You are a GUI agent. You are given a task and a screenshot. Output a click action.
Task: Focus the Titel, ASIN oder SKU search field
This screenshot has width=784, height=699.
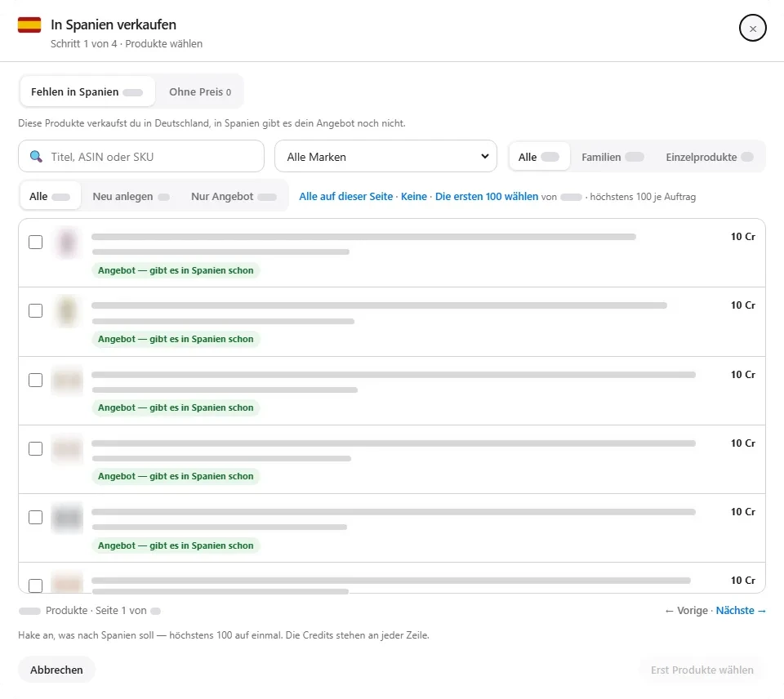[x=141, y=157]
